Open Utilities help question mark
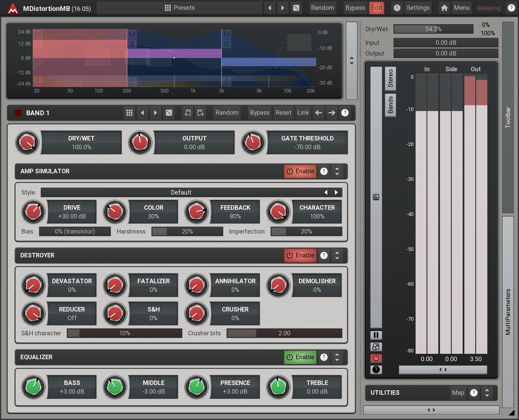 tap(474, 393)
